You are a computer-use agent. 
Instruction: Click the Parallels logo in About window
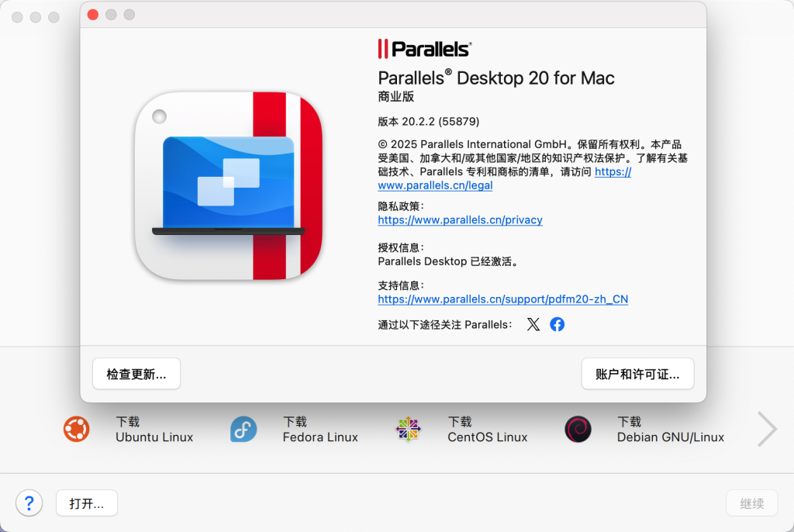click(425, 49)
